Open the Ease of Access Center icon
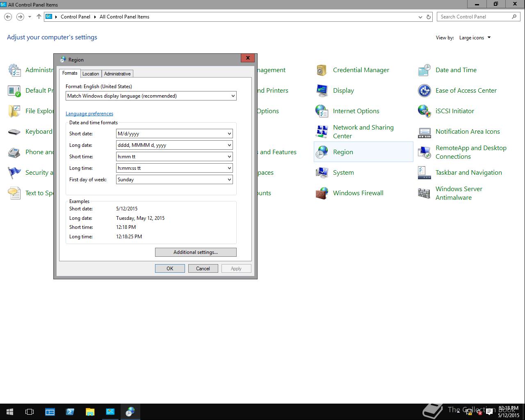This screenshot has height=420, width=525. [x=424, y=91]
